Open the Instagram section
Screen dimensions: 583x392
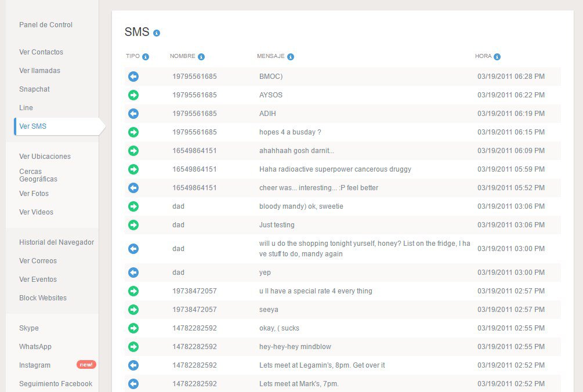point(35,365)
